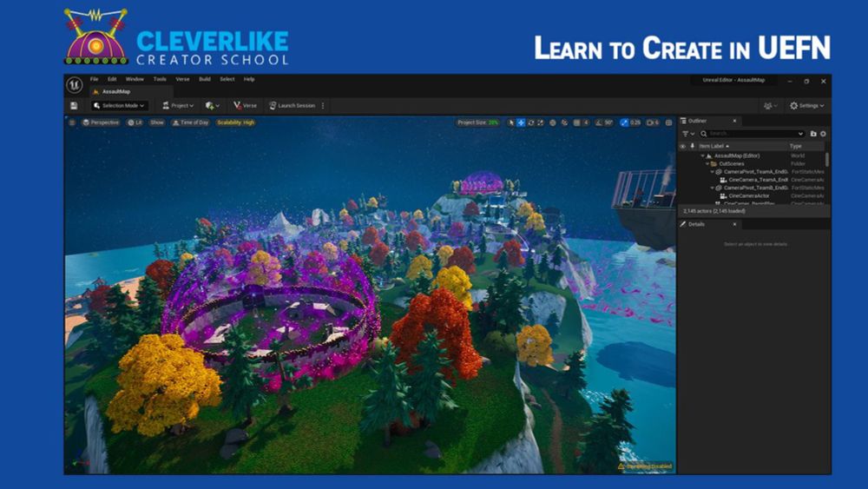Click the viewport layout grid icon
The height and width of the screenshot is (489, 868).
click(x=668, y=122)
